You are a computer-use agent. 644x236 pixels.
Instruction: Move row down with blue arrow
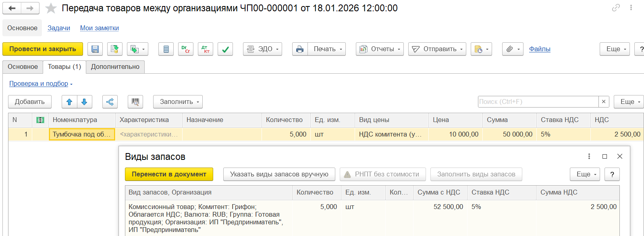tap(84, 102)
